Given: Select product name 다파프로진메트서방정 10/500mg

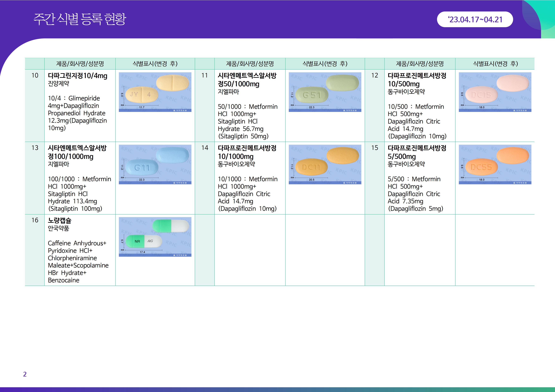Looking at the screenshot, I should coord(417,80).
